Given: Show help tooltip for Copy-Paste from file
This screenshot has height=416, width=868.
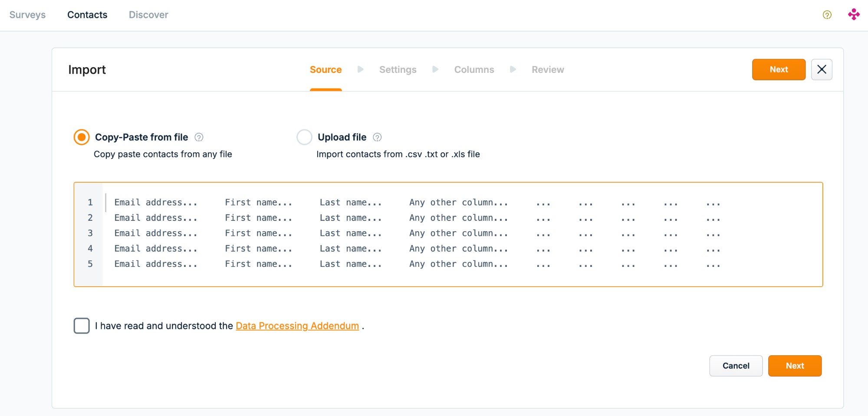Looking at the screenshot, I should (x=199, y=138).
